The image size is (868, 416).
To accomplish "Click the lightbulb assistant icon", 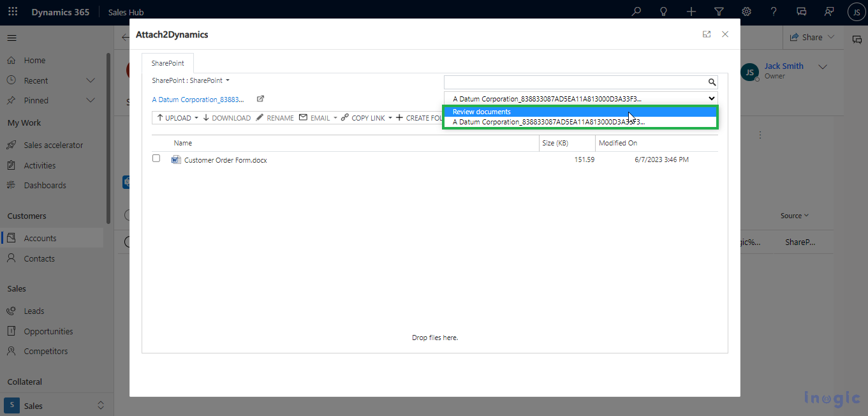I will (663, 12).
